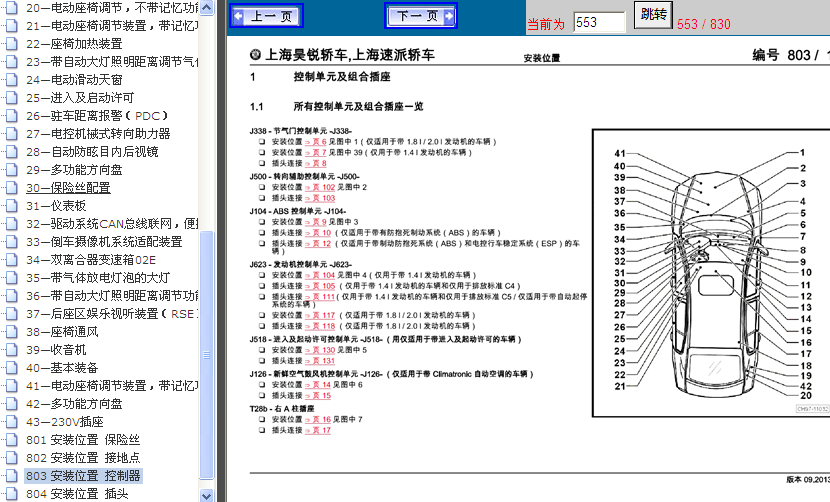Click page icon next to 30—保险丝配置

11,188
